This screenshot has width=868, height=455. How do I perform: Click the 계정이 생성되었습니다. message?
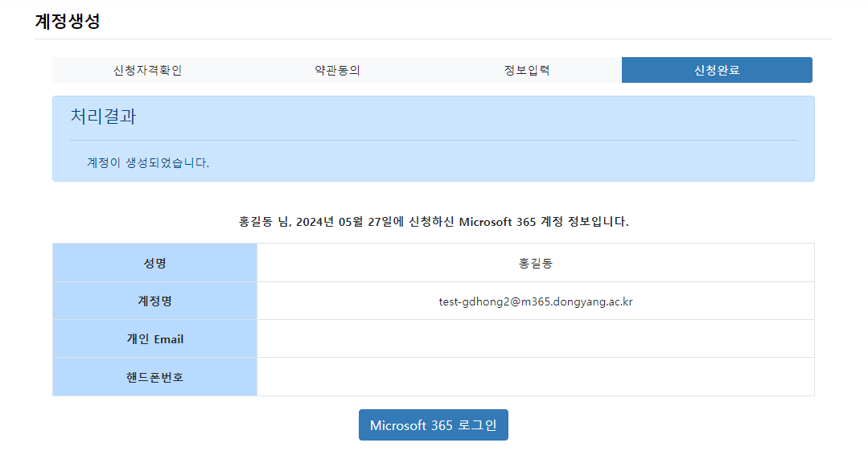tap(148, 163)
